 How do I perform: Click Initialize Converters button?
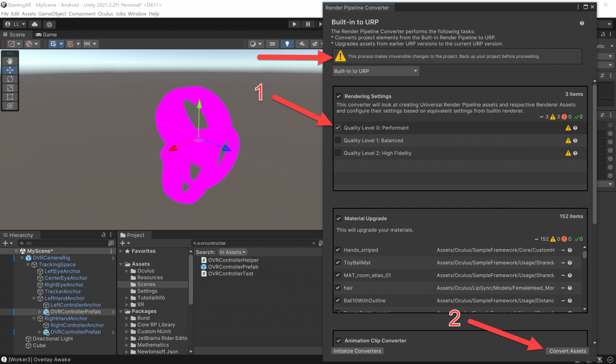[357, 351]
